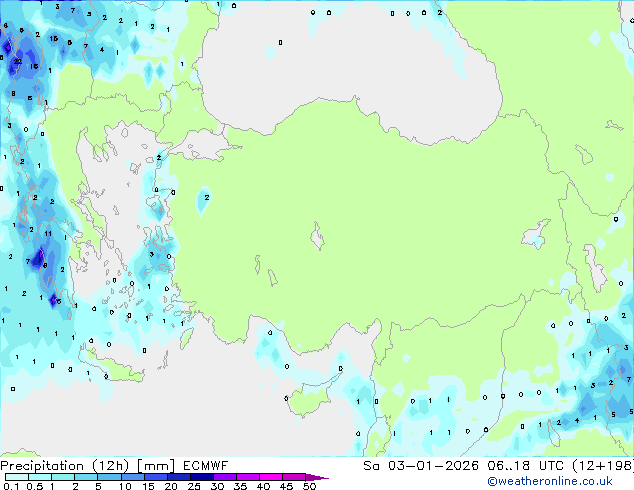Click the 0.1–0.5 mm legend swatch

click(17, 477)
